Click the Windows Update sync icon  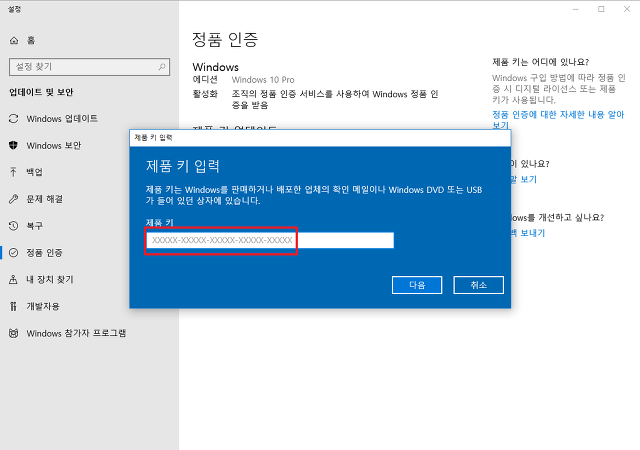click(13, 119)
